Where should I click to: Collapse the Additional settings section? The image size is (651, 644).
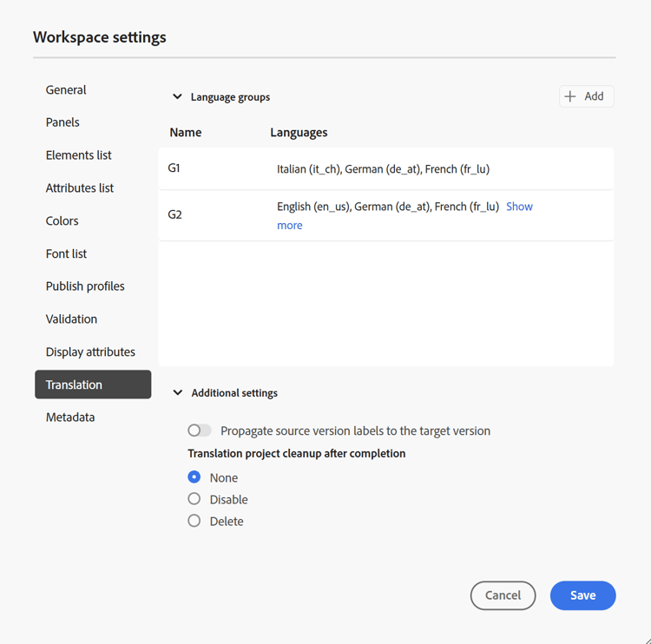[178, 393]
